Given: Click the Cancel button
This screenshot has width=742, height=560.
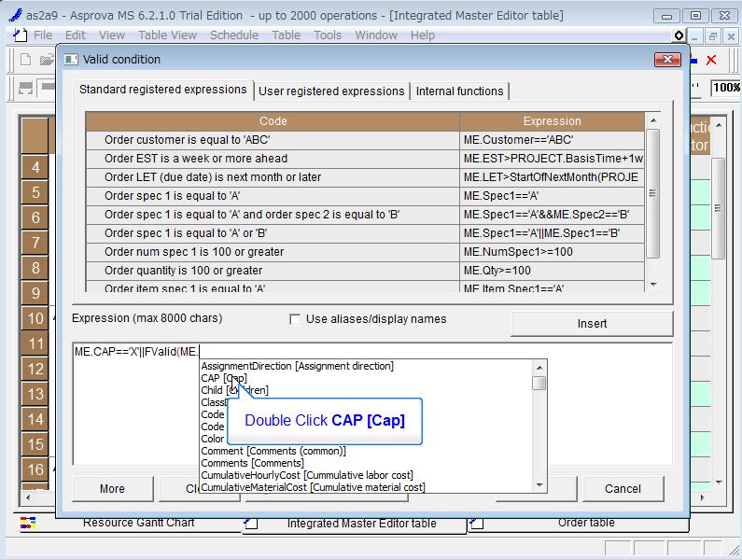Looking at the screenshot, I should (x=623, y=488).
